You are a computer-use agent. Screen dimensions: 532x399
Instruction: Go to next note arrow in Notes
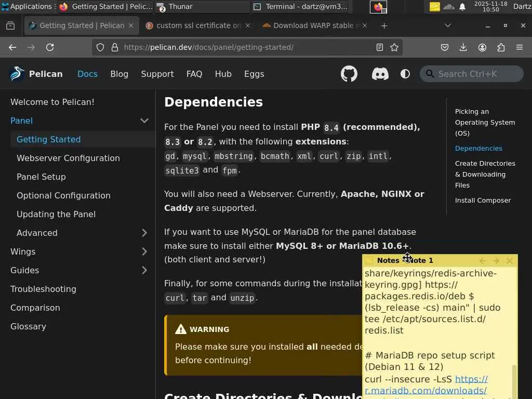pyautogui.click(x=496, y=261)
